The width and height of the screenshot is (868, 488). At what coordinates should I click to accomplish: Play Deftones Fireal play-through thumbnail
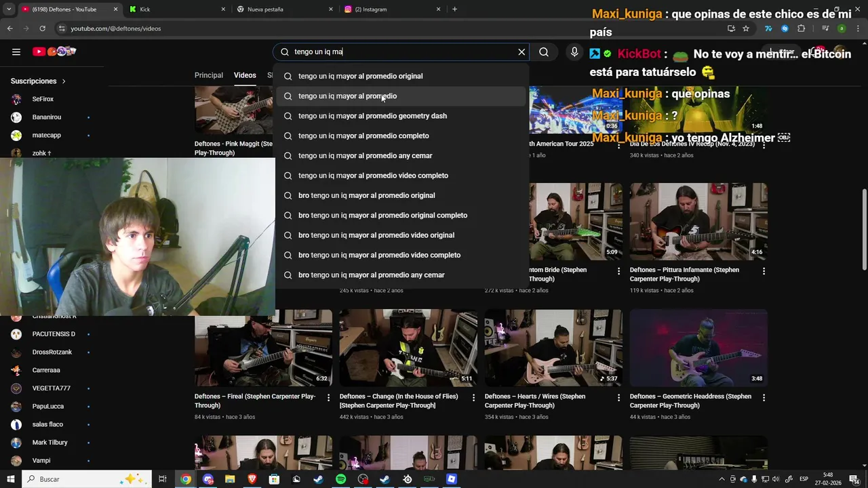click(263, 348)
